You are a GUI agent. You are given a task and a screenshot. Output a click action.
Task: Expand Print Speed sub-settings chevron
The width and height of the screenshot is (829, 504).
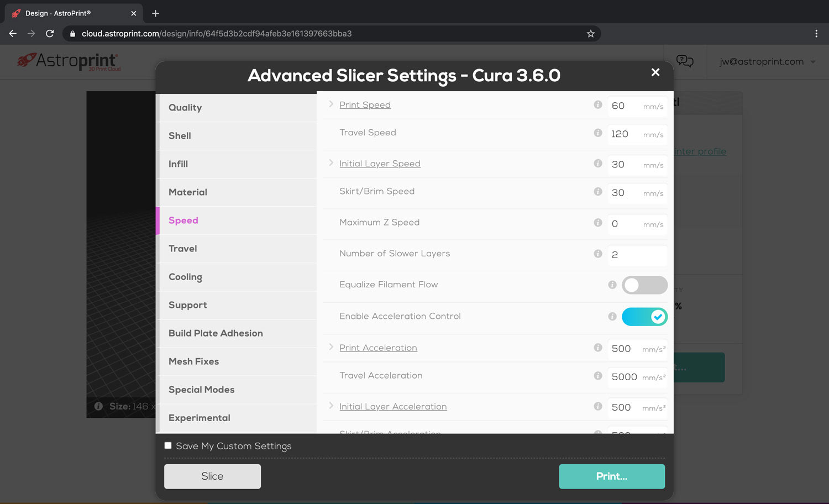330,104
